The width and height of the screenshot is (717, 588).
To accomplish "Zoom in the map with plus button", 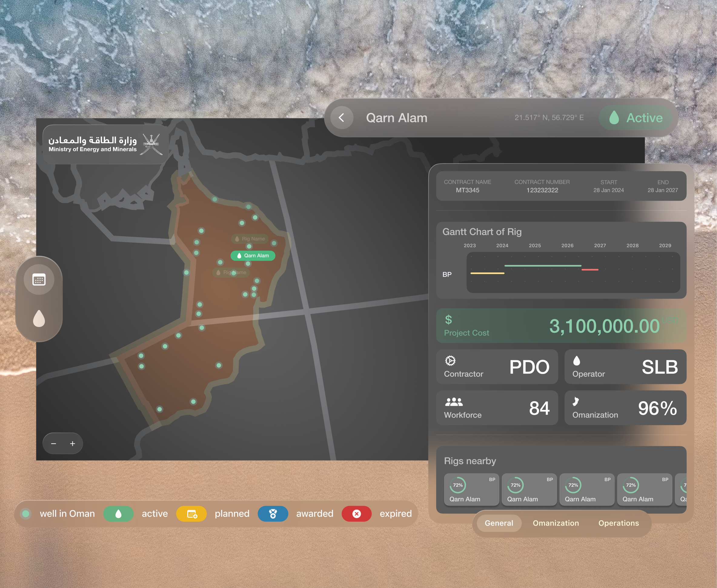I will pos(72,444).
